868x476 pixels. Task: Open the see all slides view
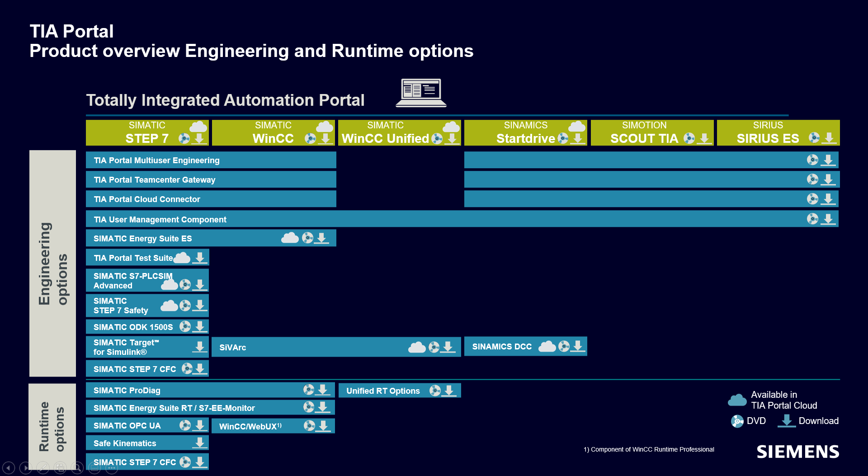(x=60, y=468)
